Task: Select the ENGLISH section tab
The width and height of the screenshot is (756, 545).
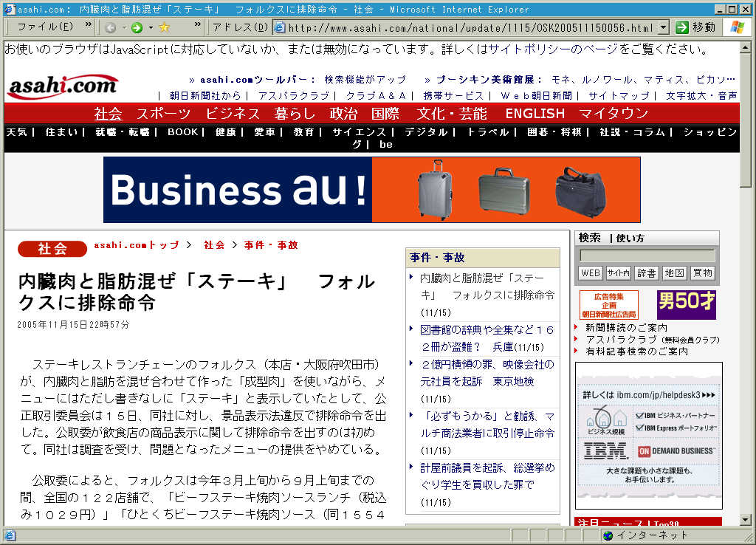Action: pyautogui.click(x=535, y=113)
